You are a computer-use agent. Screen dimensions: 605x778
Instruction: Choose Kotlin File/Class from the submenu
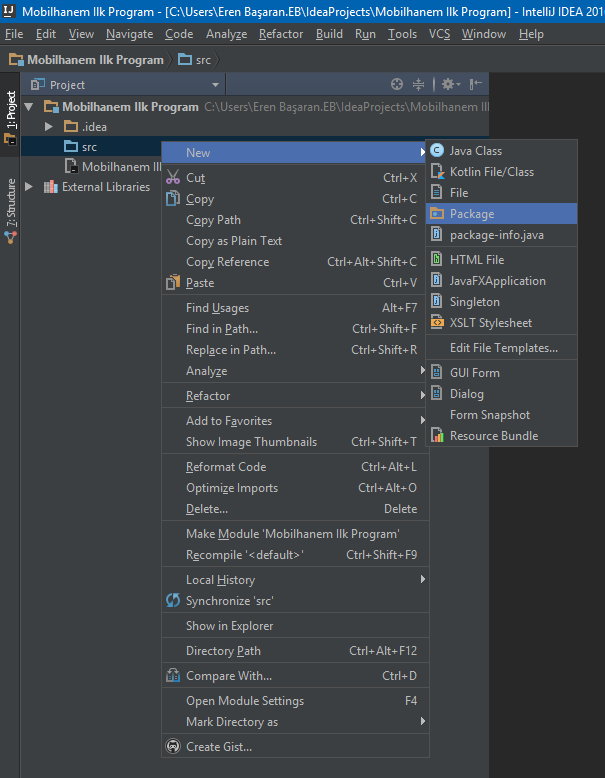point(501,172)
